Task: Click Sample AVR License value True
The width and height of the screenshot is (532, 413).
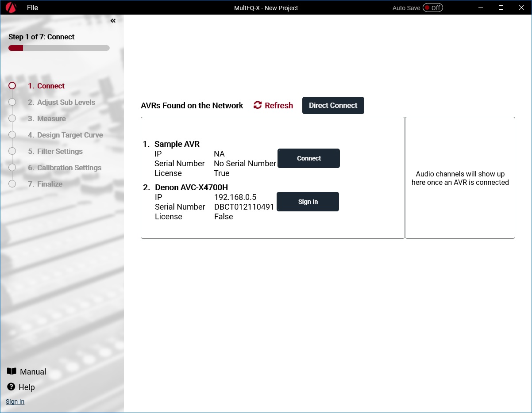Action: [221, 173]
